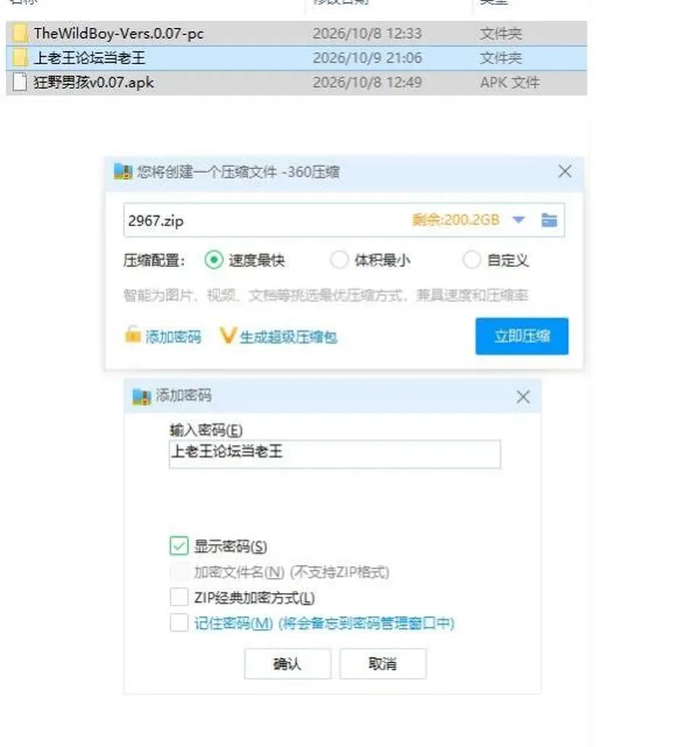
Task: Click the 剩余:200.2GB free space text
Action: point(456,220)
